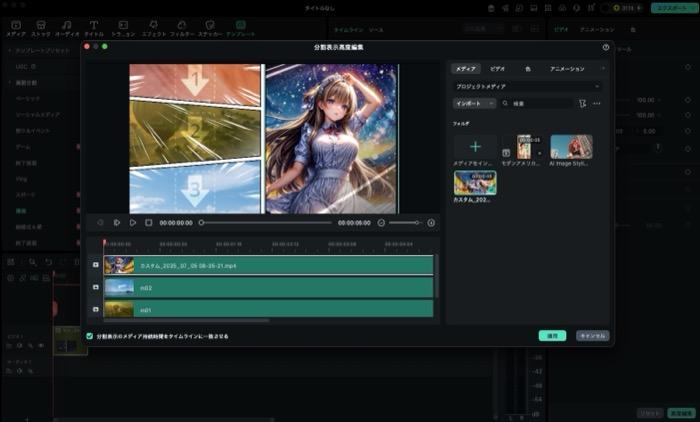700x422 pixels.
Task: Select ビデオ tab in main window properties panel
Action: pyautogui.click(x=561, y=29)
